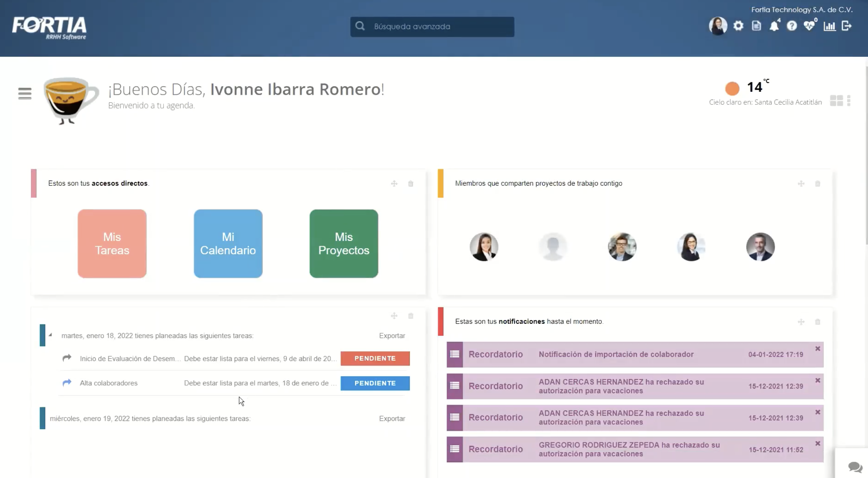
Task: Open settings gear in header
Action: coord(738,26)
